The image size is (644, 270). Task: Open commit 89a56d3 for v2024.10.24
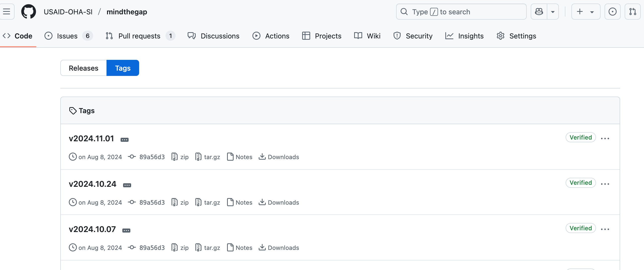click(146, 202)
